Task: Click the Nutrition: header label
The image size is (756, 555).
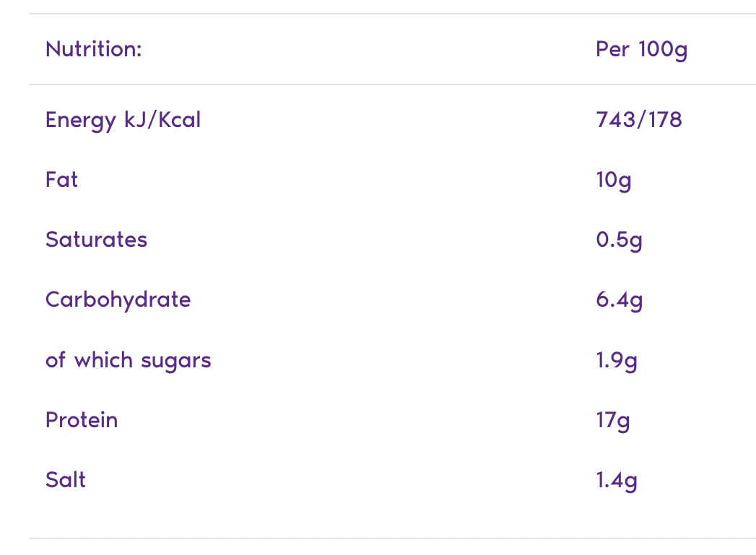Action: point(93,49)
